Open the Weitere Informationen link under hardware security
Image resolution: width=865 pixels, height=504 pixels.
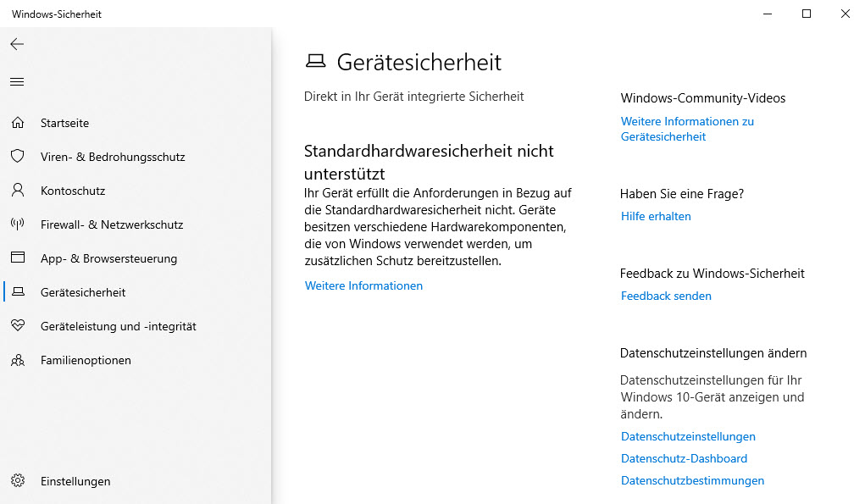click(363, 285)
